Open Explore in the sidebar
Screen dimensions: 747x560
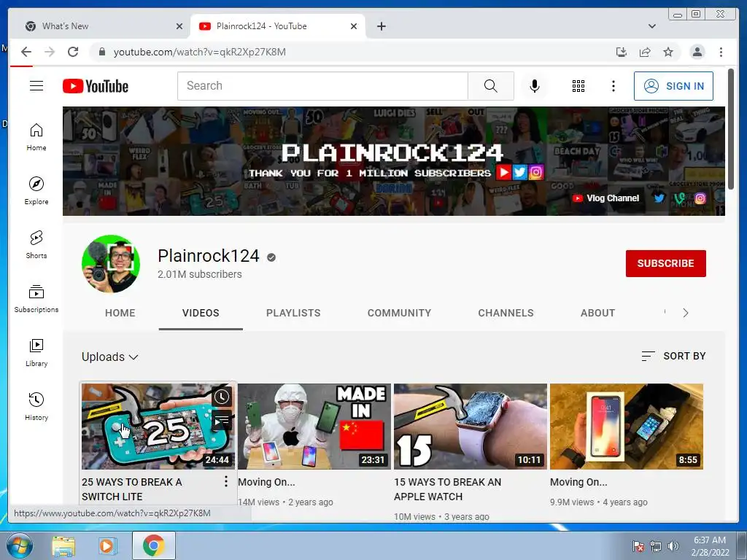point(36,190)
